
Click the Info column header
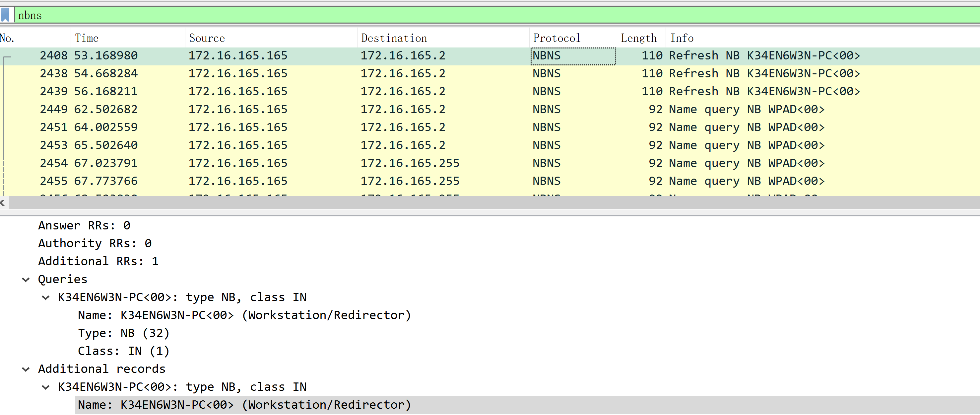(x=823, y=38)
